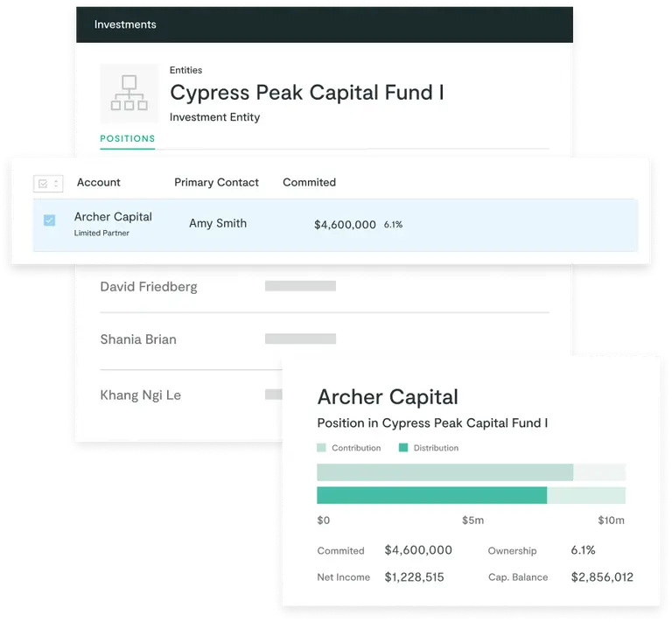This screenshot has height=622, width=672.
Task: Click the Distribution progress bar
Action: click(x=431, y=495)
